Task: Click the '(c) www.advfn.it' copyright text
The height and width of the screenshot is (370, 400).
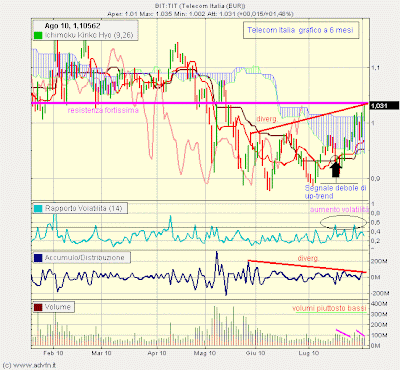Action: coord(29,365)
